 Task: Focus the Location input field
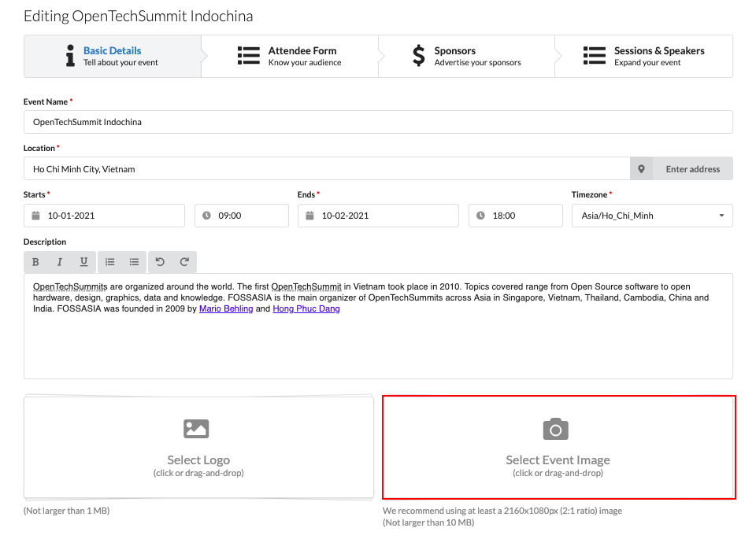[x=327, y=169]
